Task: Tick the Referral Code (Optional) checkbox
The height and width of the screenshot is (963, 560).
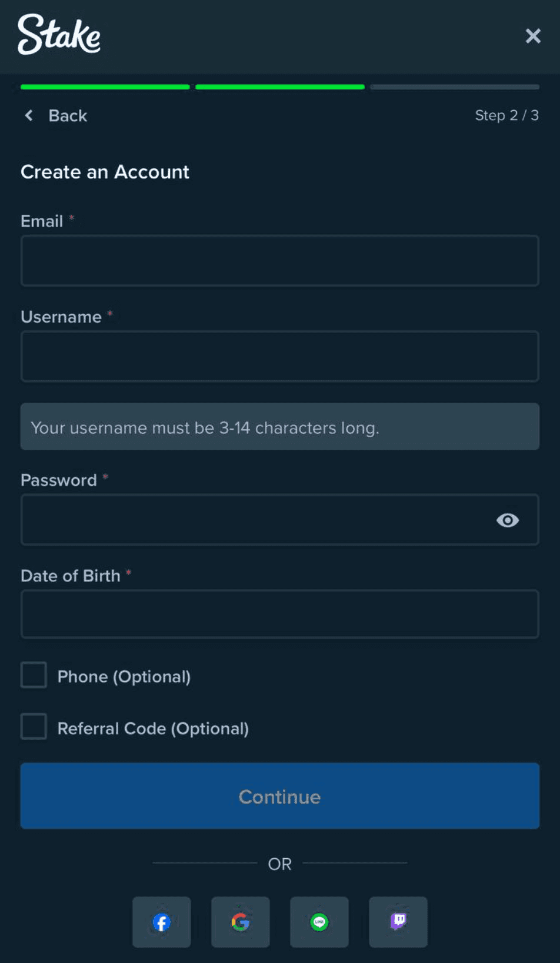Action: 34,727
